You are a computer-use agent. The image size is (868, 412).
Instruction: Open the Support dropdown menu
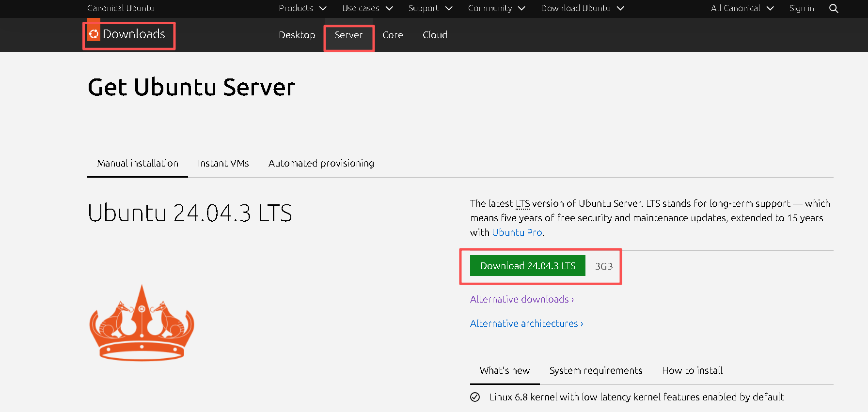(x=430, y=8)
